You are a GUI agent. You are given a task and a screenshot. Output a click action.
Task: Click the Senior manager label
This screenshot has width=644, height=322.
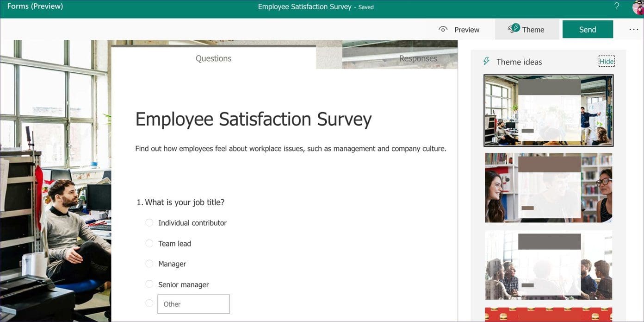tap(183, 285)
